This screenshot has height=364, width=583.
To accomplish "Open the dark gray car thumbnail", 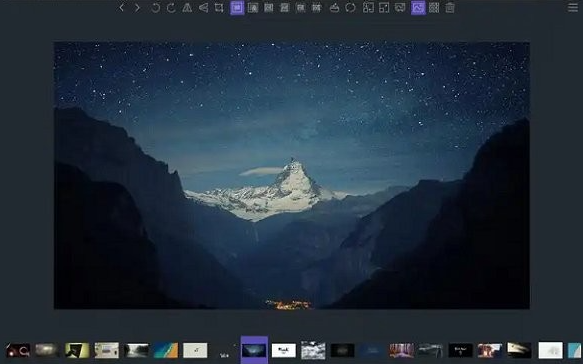I will coord(431,350).
